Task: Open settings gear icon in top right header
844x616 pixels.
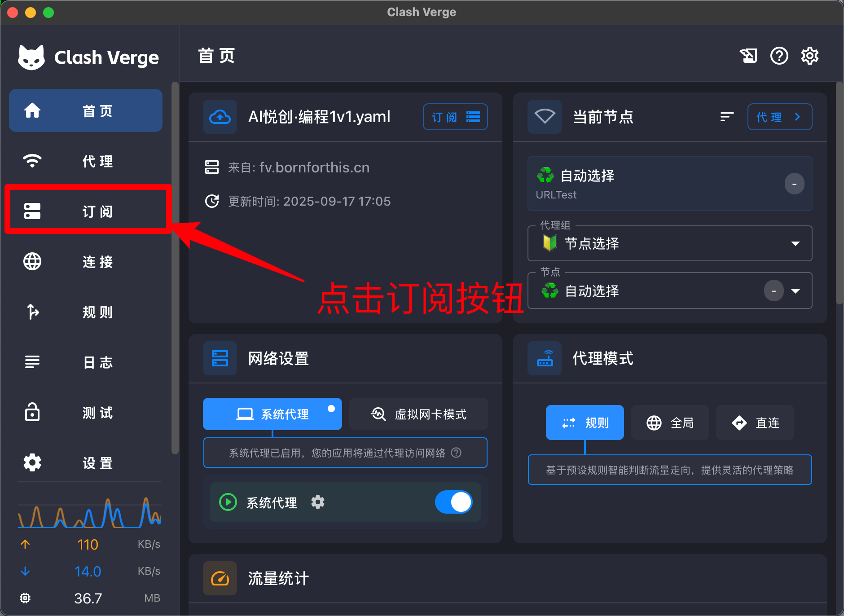Action: pos(810,56)
